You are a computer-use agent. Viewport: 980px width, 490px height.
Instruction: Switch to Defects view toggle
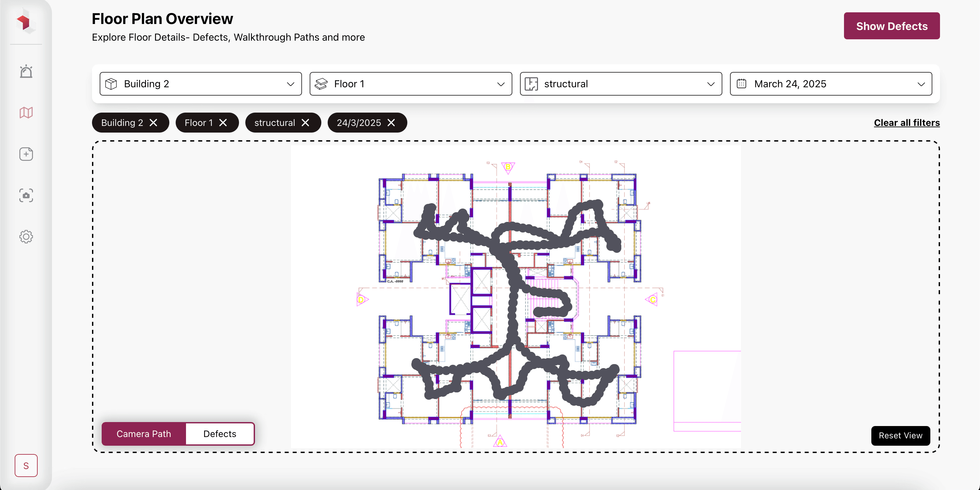point(220,434)
